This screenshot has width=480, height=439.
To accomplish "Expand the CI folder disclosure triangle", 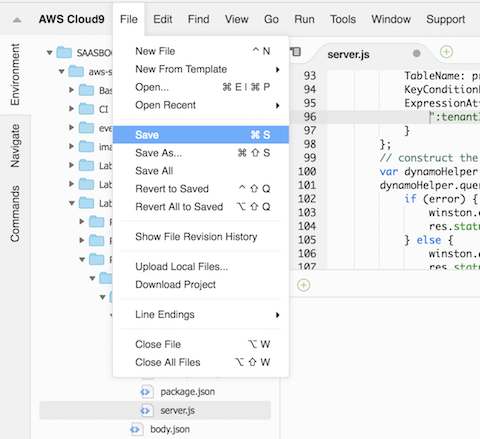I will coord(71,109).
